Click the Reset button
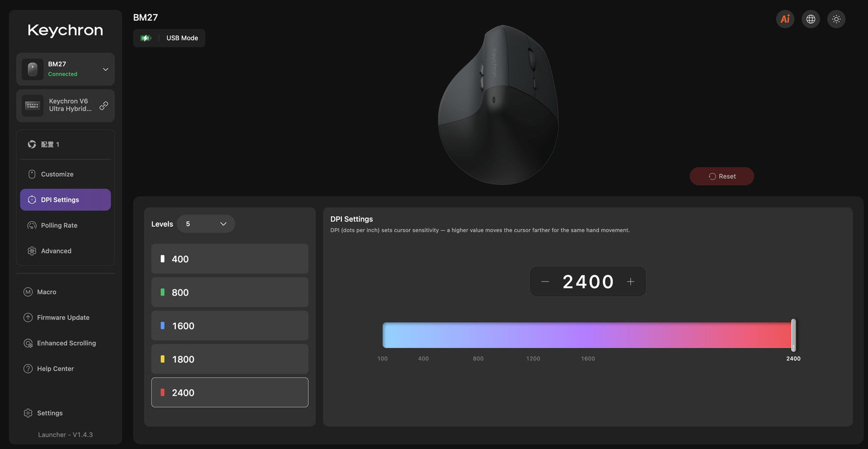The image size is (868, 449). [722, 176]
